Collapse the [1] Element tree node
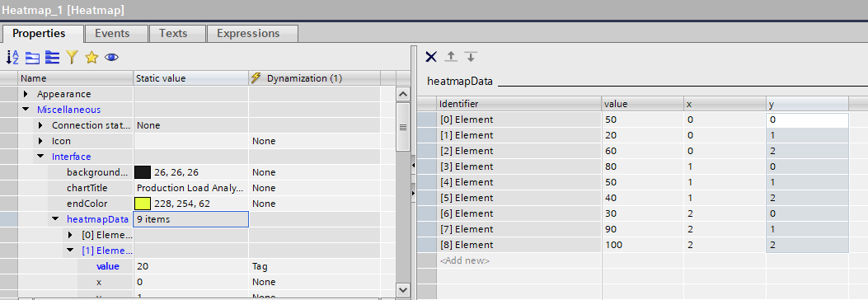The width and height of the screenshot is (868, 300). (x=70, y=251)
